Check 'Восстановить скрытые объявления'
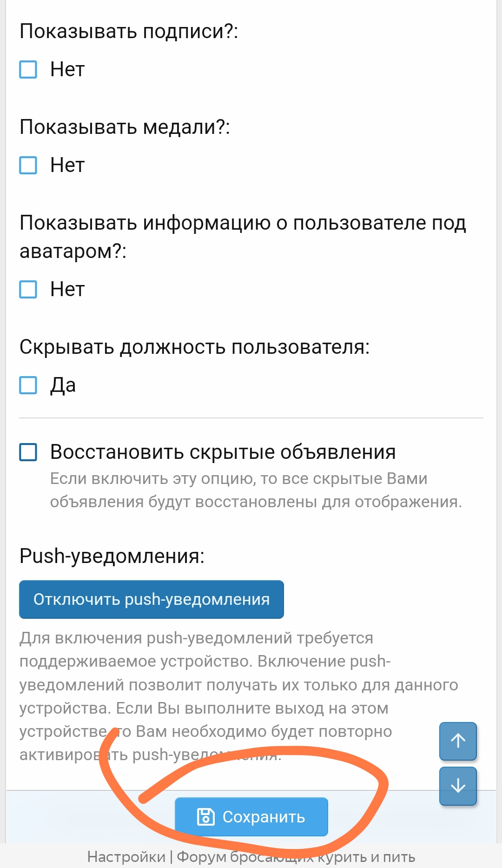The width and height of the screenshot is (502, 868). click(x=27, y=451)
